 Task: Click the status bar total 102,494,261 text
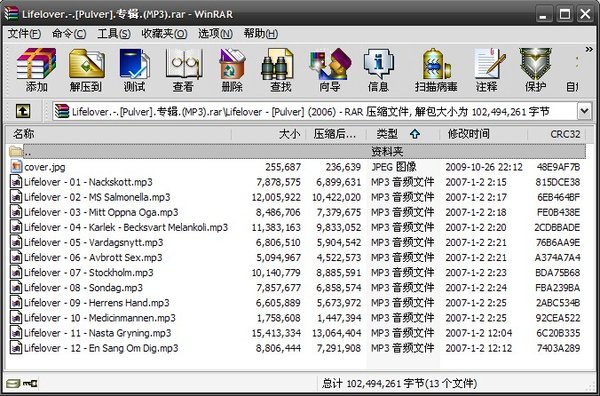tap(399, 383)
